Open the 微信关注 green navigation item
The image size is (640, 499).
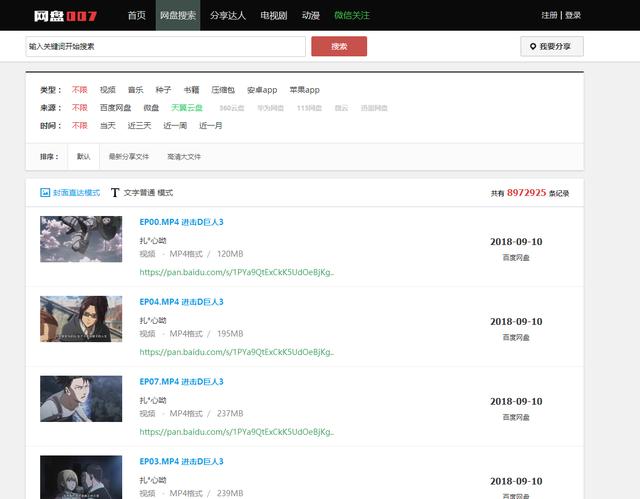[x=352, y=16]
